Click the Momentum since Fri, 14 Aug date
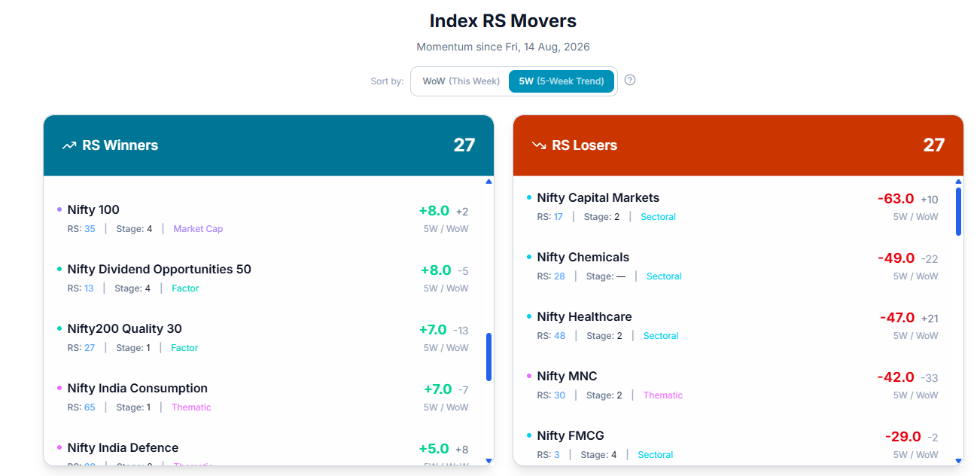Screen dimensions: 980x476 click(503, 47)
